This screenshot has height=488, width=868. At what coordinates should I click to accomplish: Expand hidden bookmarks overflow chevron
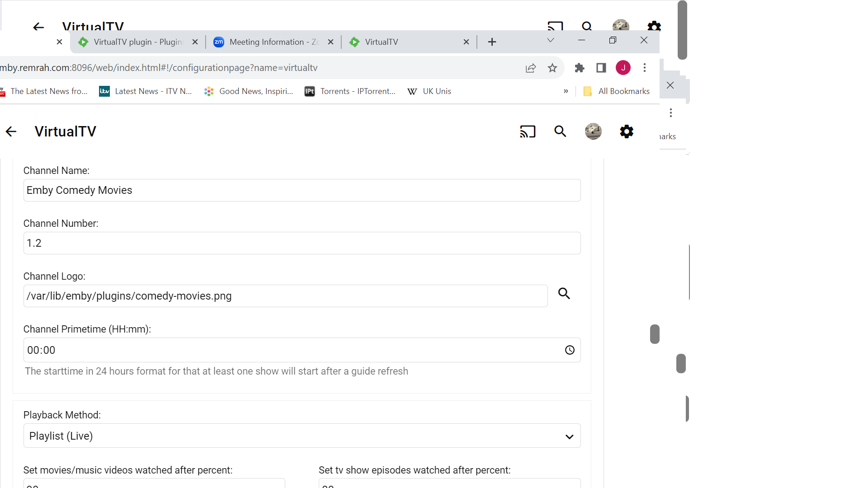(x=566, y=91)
